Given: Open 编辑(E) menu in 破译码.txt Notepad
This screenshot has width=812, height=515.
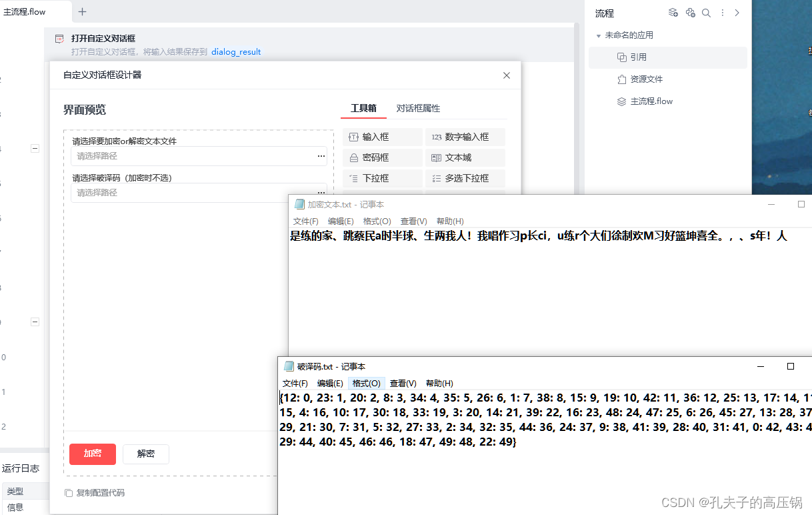Looking at the screenshot, I should coord(330,383).
